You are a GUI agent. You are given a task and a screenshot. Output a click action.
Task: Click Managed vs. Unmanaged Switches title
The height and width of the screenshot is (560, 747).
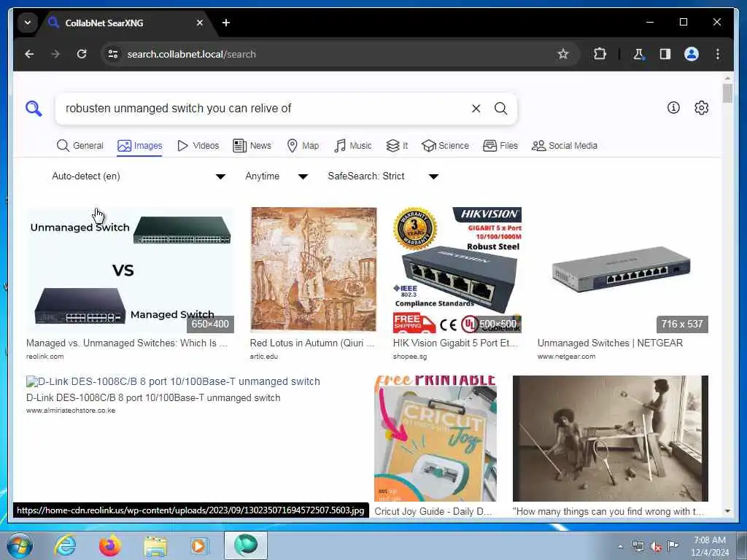(x=127, y=343)
